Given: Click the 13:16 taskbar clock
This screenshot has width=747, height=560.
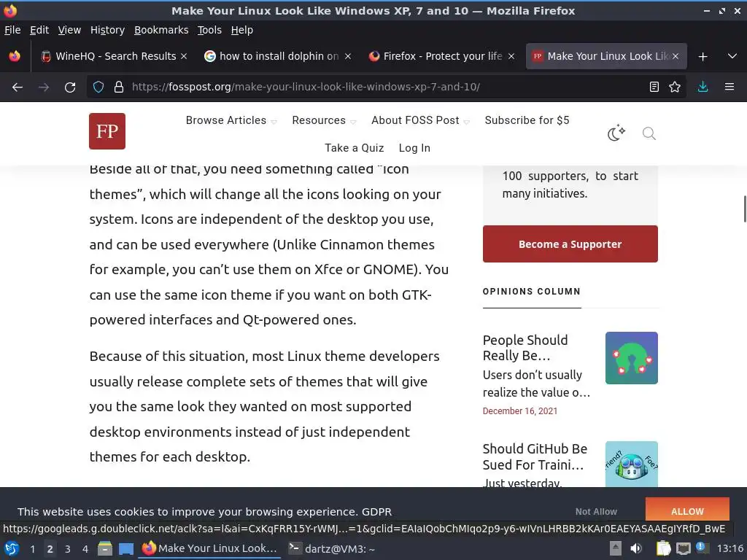Looking at the screenshot, I should [729, 548].
